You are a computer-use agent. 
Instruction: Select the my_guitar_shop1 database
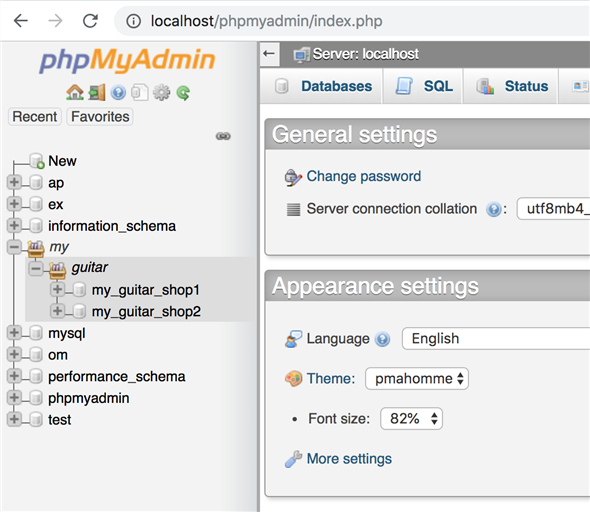click(146, 290)
